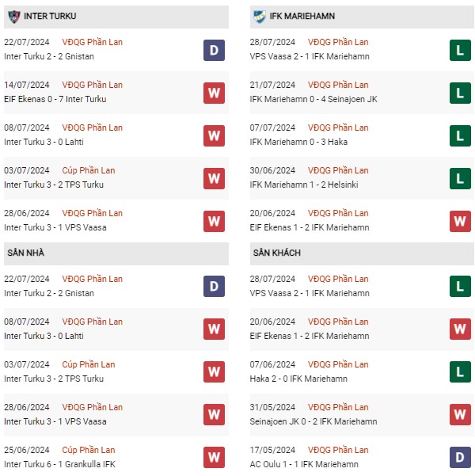
Task: Click the L badge for IFK Mariehamn 0-4 Seinajoen JK
Action: 460,93
